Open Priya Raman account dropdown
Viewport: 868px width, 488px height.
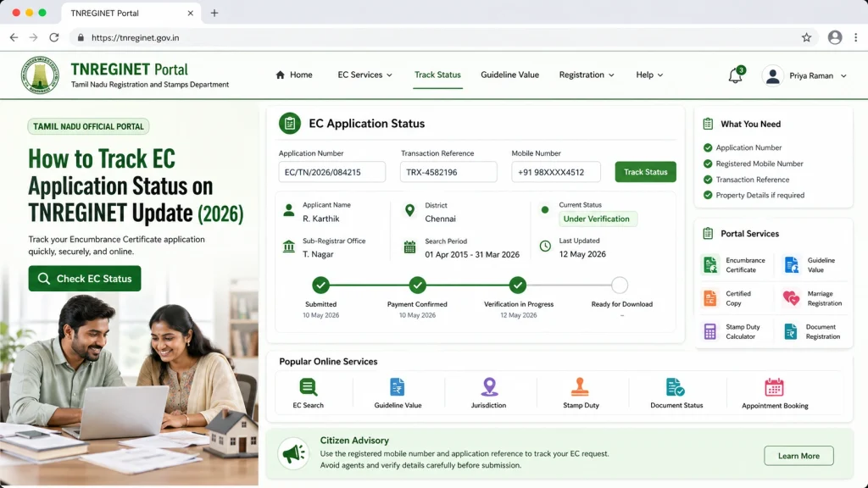pyautogui.click(x=843, y=75)
